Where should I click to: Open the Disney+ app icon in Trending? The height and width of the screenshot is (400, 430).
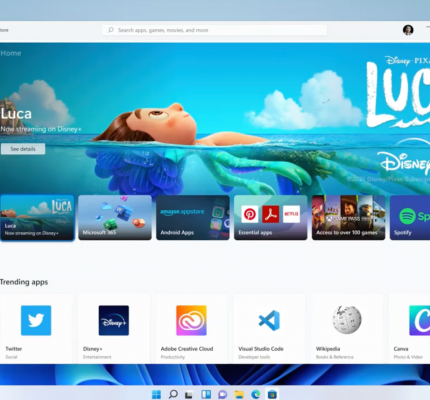tap(114, 320)
